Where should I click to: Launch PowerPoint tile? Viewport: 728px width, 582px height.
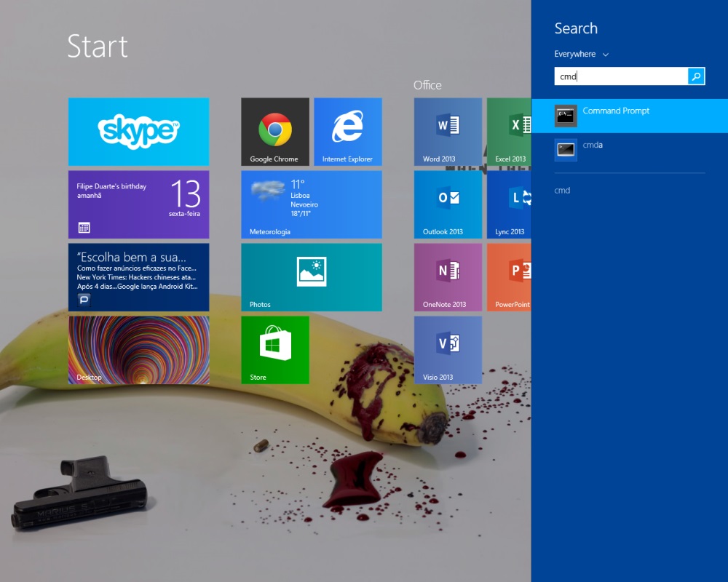point(509,277)
